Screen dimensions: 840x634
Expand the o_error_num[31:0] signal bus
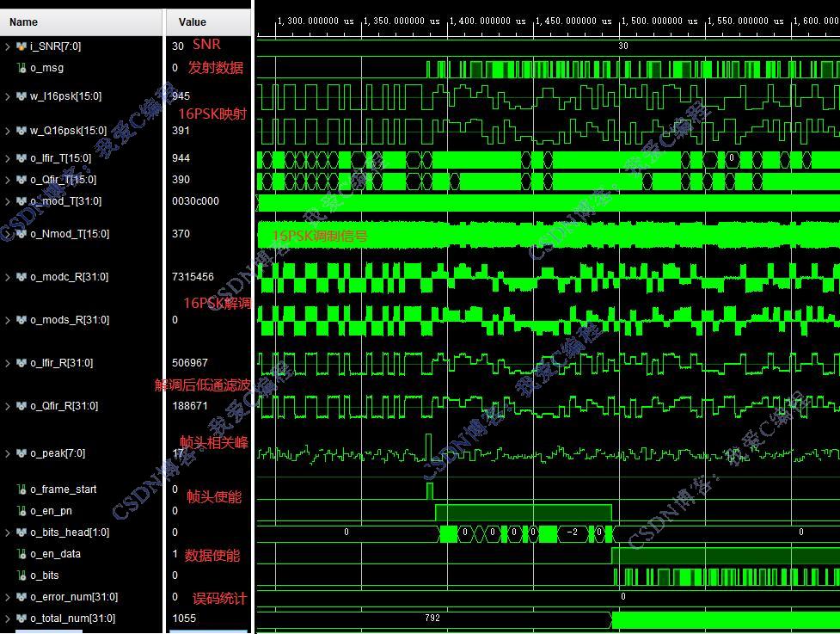point(8,597)
